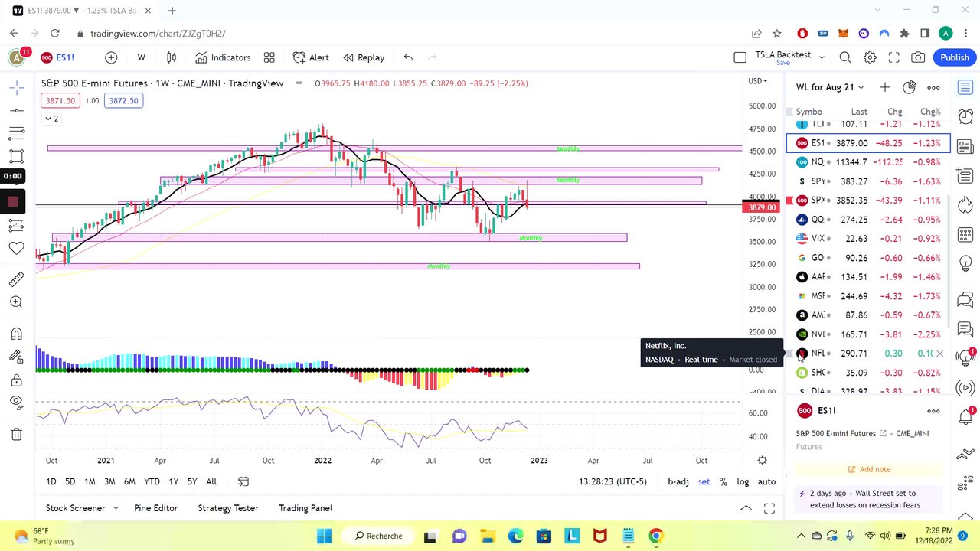Undo the last chart action
Screen dimensions: 980x551
click(x=408, y=57)
